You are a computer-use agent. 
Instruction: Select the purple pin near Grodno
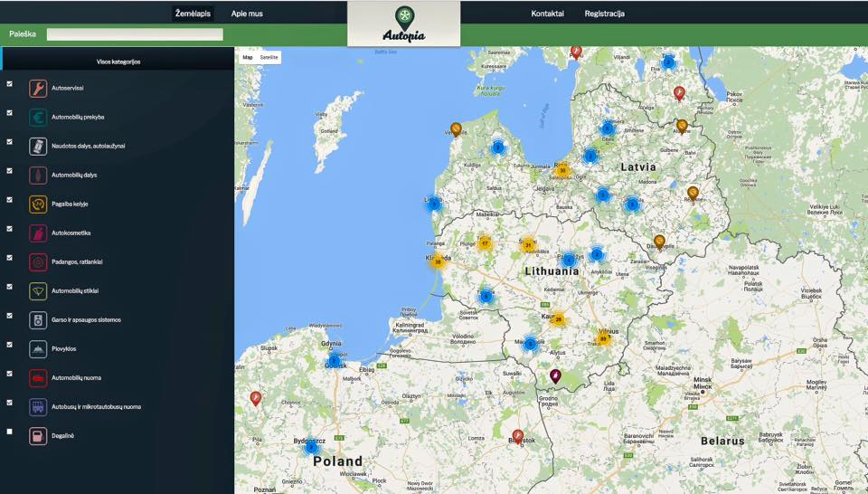tap(554, 376)
